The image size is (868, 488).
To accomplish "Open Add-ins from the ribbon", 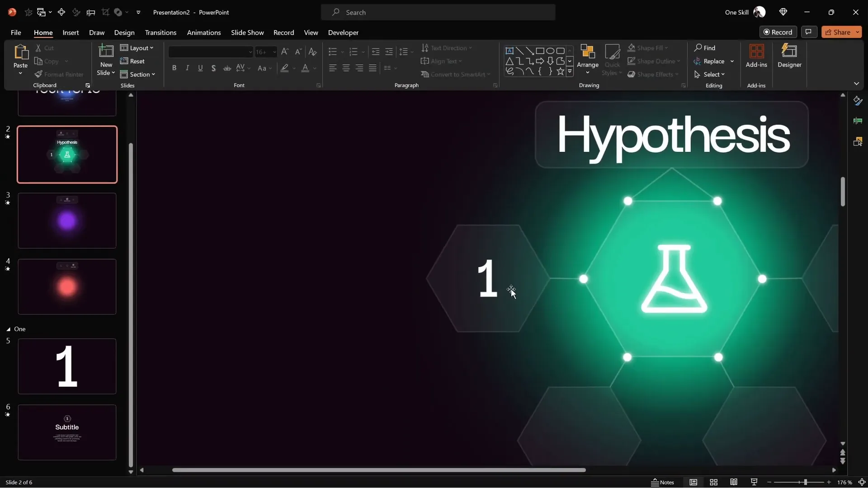I will coord(756,56).
